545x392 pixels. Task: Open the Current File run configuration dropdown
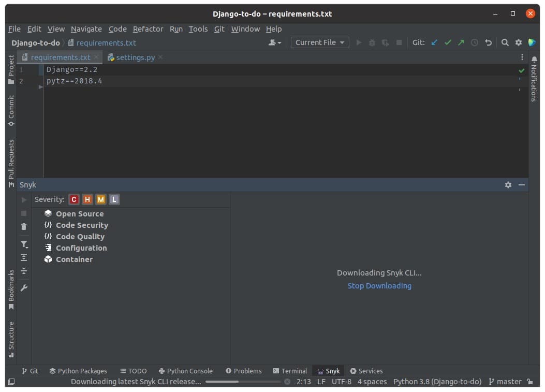(x=319, y=42)
